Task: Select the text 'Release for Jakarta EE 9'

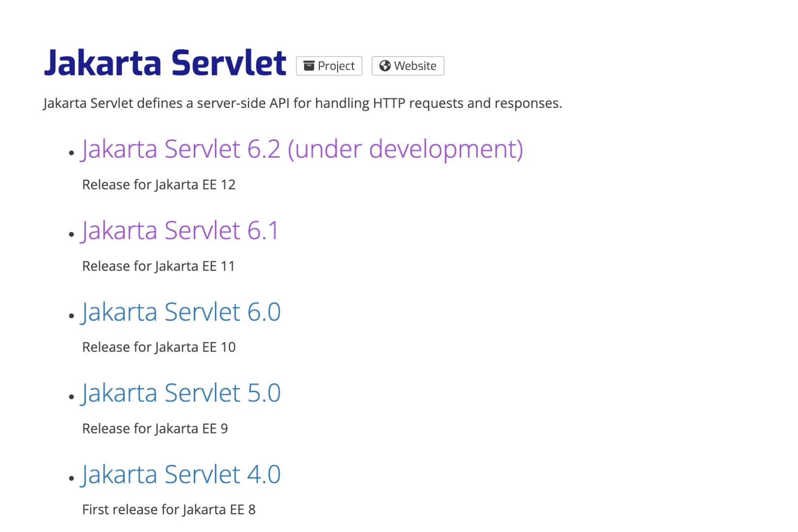Action: [x=155, y=428]
